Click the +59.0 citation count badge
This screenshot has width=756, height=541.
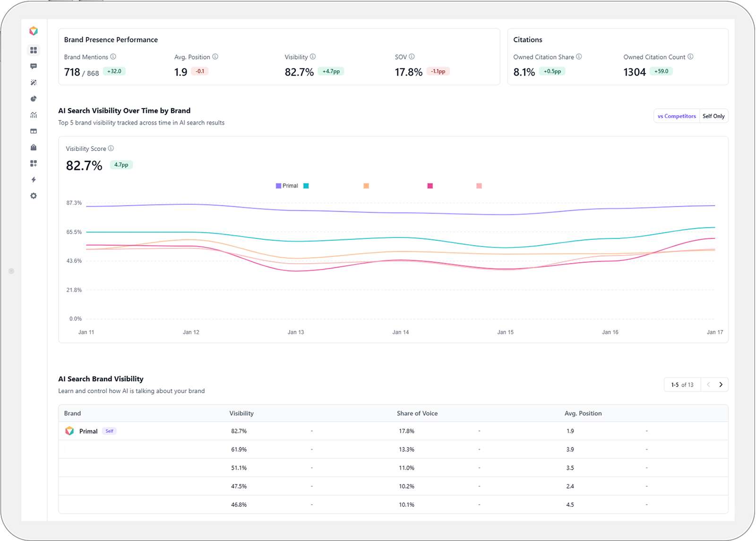[661, 71]
